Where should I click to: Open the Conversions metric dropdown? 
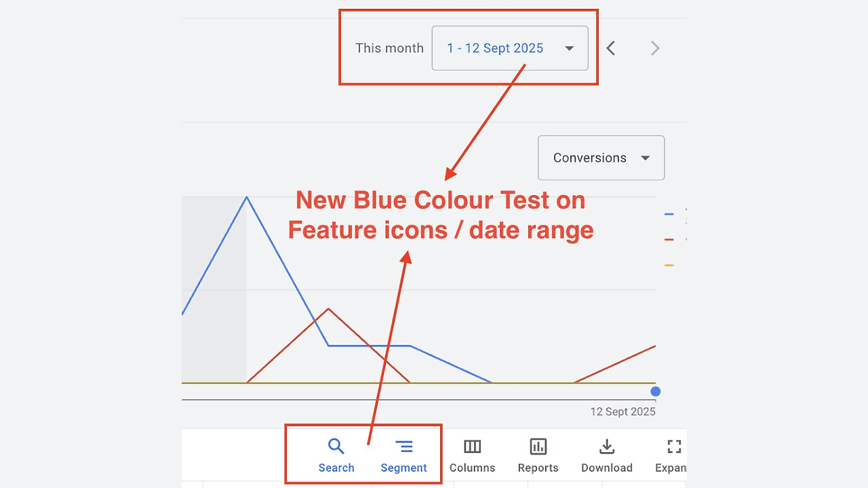tap(601, 158)
